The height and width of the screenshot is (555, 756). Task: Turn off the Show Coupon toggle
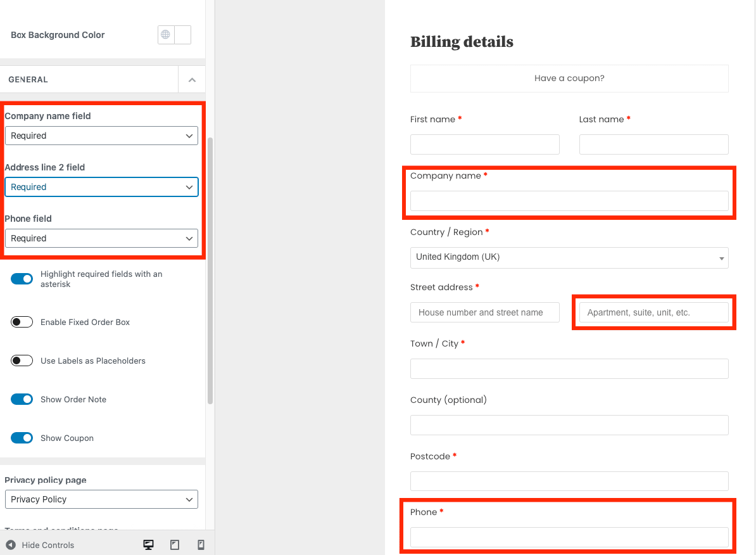22,438
